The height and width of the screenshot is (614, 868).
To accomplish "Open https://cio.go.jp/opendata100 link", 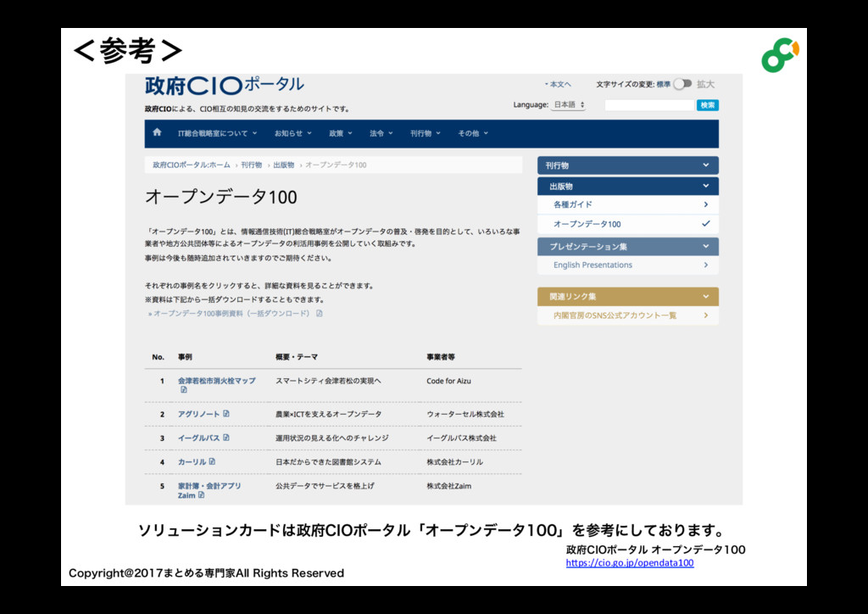I will coord(630,563).
